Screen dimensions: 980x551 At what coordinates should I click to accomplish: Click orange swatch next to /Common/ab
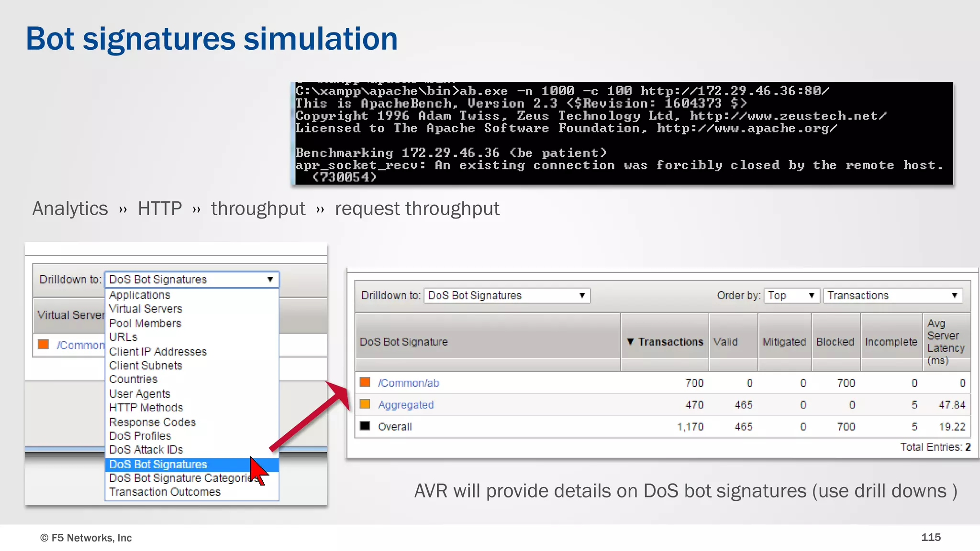(x=365, y=382)
